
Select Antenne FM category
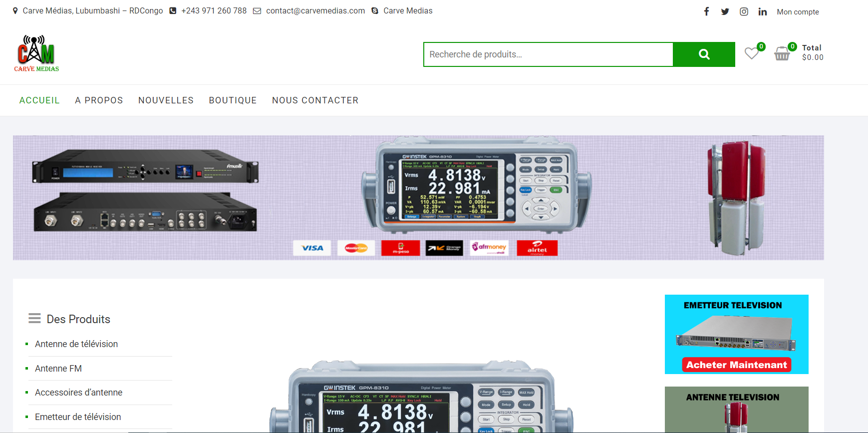pyautogui.click(x=58, y=369)
